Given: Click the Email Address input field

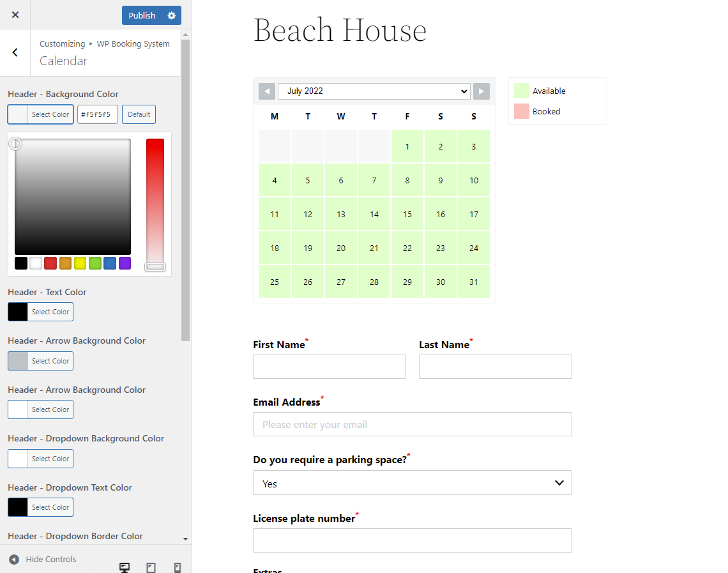Looking at the screenshot, I should [413, 424].
